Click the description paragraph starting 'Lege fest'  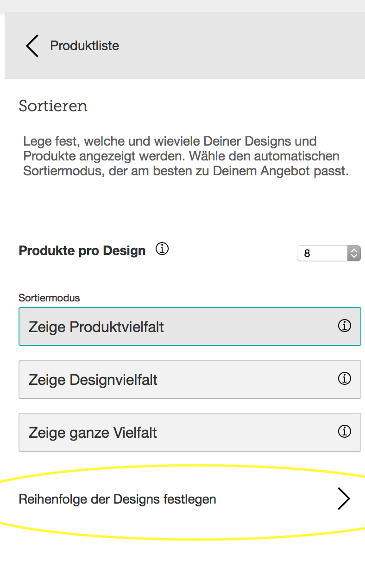pos(185,156)
